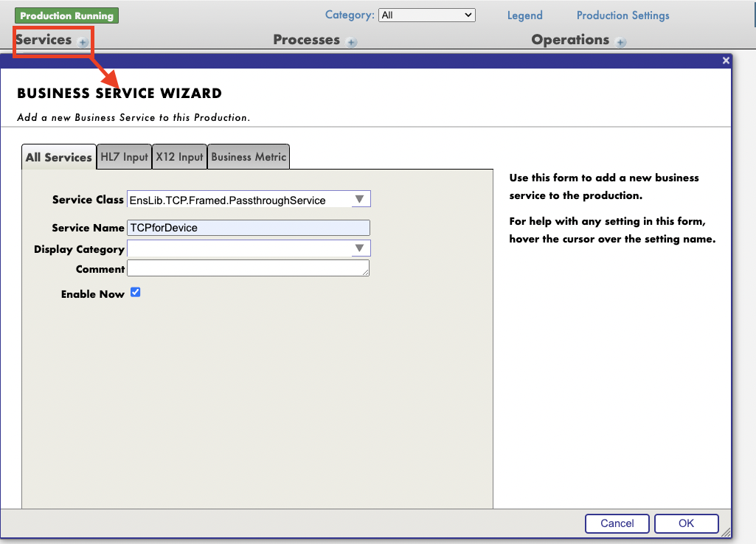The width and height of the screenshot is (756, 544).
Task: Open the Business Metric tab
Action: click(249, 157)
